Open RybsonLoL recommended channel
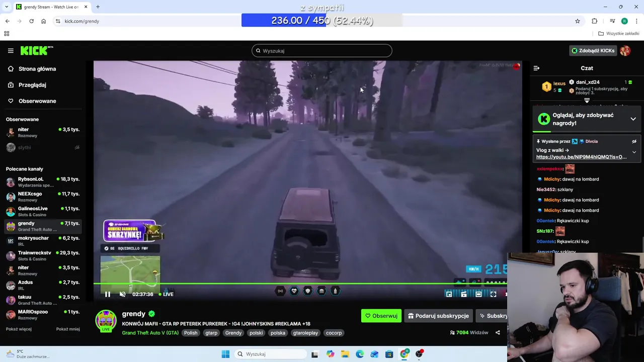Image resolution: width=644 pixels, height=362 pixels. 43,182
